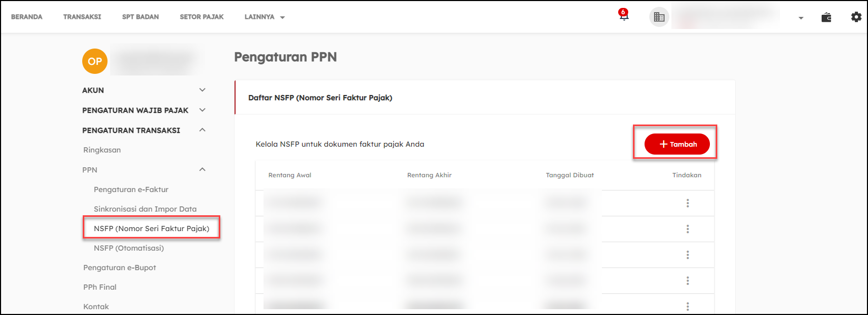Open actions menu for second NSFP row
Image resolution: width=868 pixels, height=315 pixels.
pyautogui.click(x=687, y=229)
